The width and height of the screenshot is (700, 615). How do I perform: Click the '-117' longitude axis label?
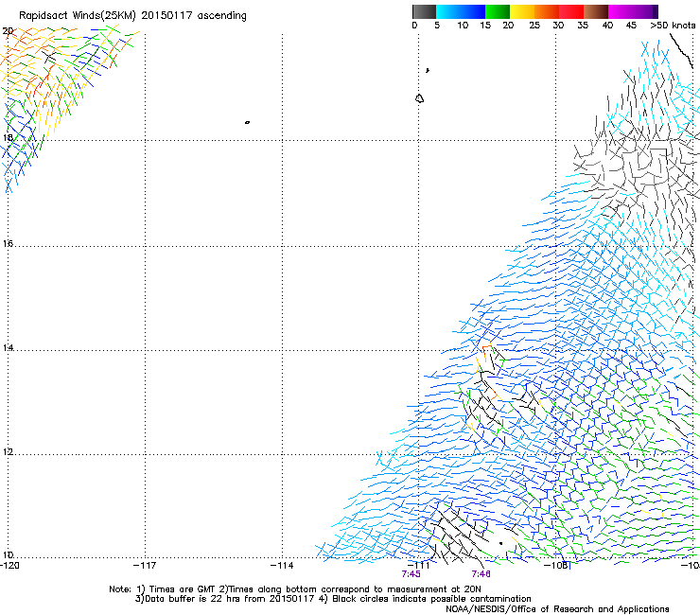click(145, 565)
